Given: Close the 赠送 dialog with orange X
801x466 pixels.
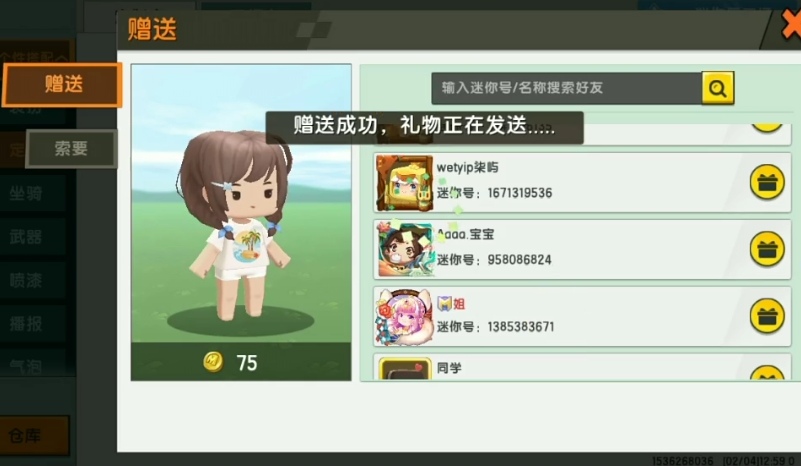Looking at the screenshot, I should pyautogui.click(x=791, y=26).
